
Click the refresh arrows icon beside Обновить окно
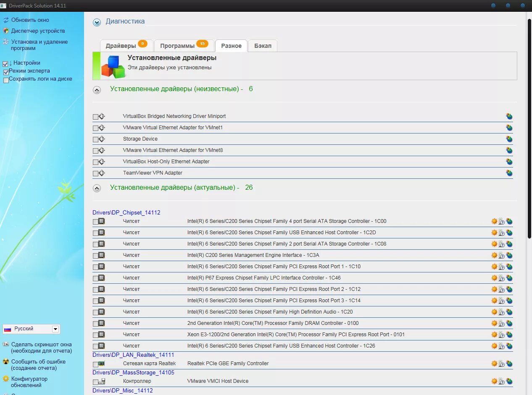click(x=6, y=20)
